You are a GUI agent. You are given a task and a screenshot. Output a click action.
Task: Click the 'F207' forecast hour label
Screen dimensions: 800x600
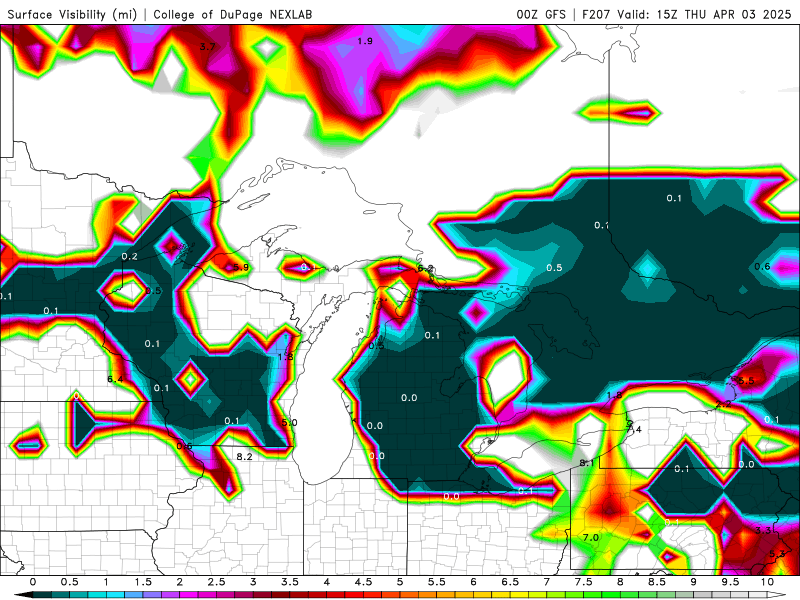pos(596,14)
